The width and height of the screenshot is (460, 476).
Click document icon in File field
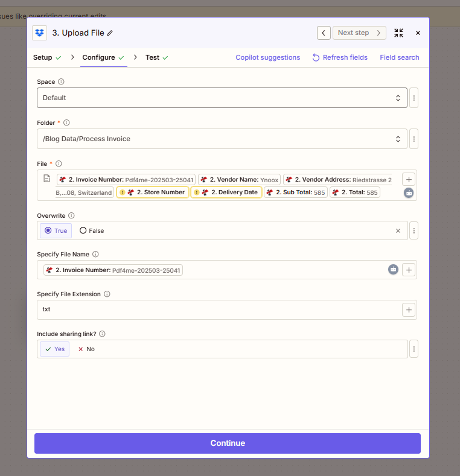click(47, 178)
